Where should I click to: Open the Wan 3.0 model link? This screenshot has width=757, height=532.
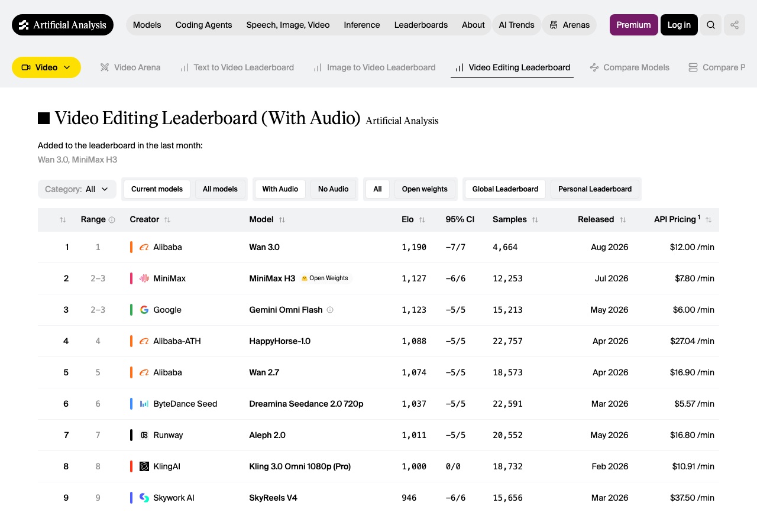[x=264, y=247]
